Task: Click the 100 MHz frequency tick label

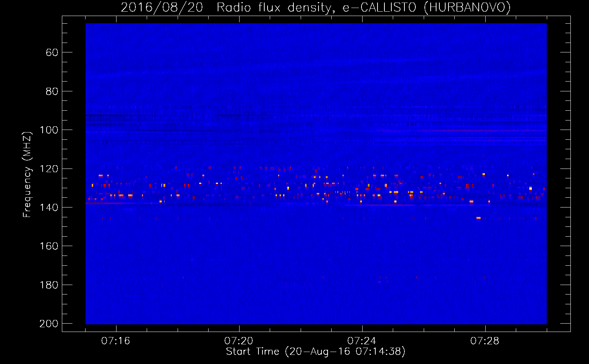Action: tap(49, 130)
